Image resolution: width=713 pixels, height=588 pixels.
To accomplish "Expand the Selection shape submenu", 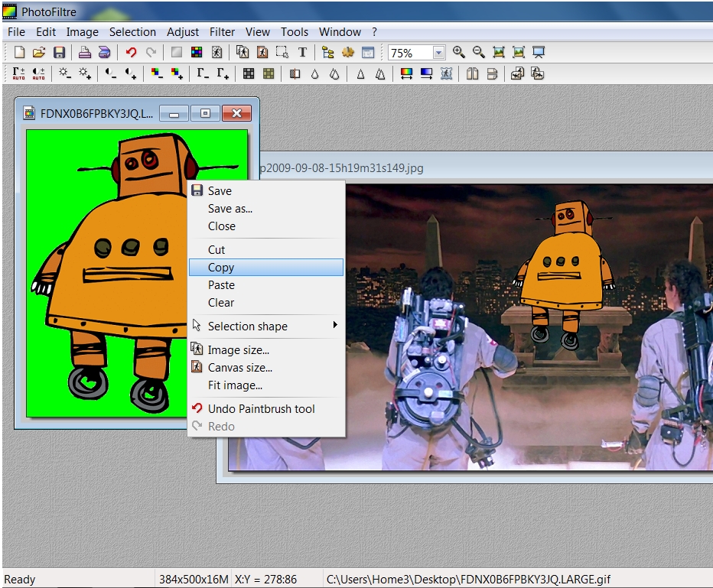I will click(266, 326).
